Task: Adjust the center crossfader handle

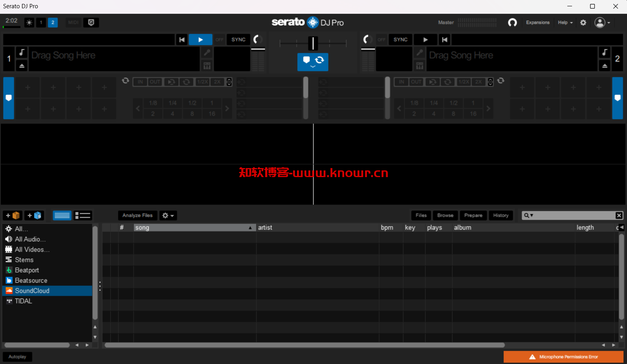Action: click(313, 43)
